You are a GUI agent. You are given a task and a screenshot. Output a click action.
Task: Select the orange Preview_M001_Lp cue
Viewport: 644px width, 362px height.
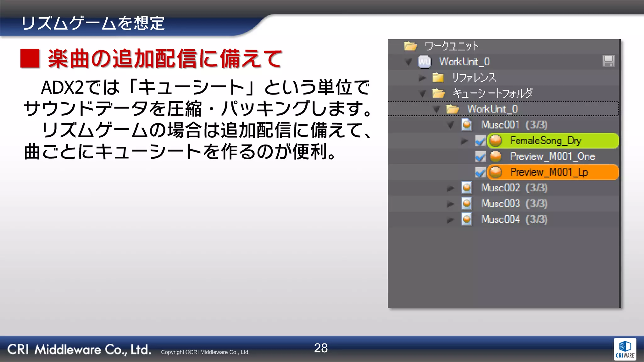tap(553, 172)
